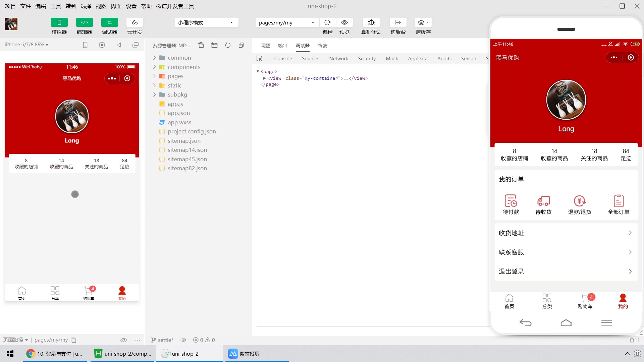Open the 微信开发者工具 menu
644x362 pixels.
175,6
